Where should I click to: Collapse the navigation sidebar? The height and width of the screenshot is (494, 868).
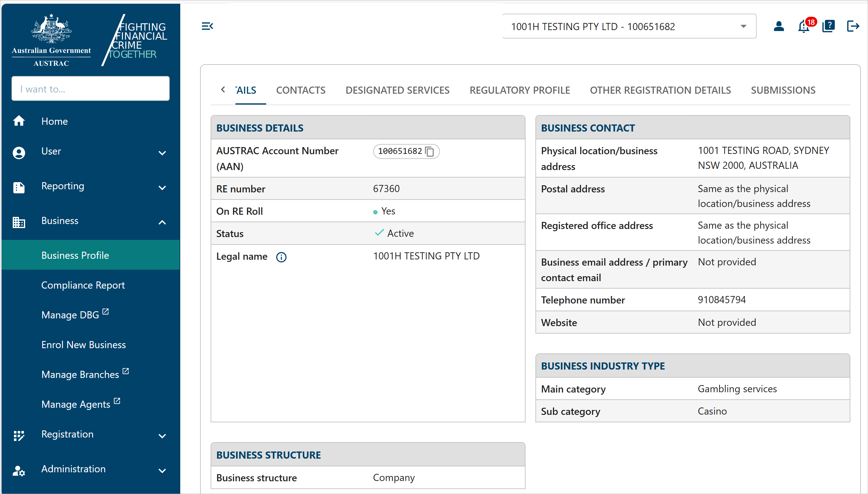point(207,26)
